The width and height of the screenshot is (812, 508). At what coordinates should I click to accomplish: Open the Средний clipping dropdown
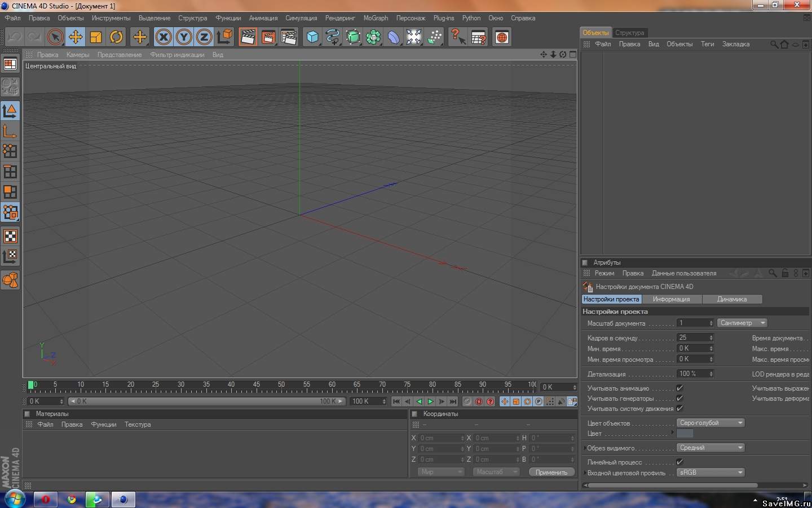pyautogui.click(x=710, y=448)
